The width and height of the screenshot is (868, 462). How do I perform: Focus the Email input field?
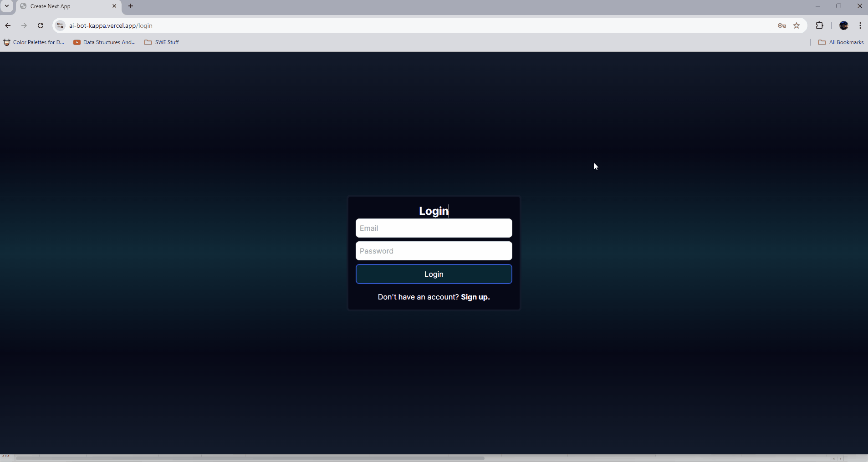(x=434, y=228)
